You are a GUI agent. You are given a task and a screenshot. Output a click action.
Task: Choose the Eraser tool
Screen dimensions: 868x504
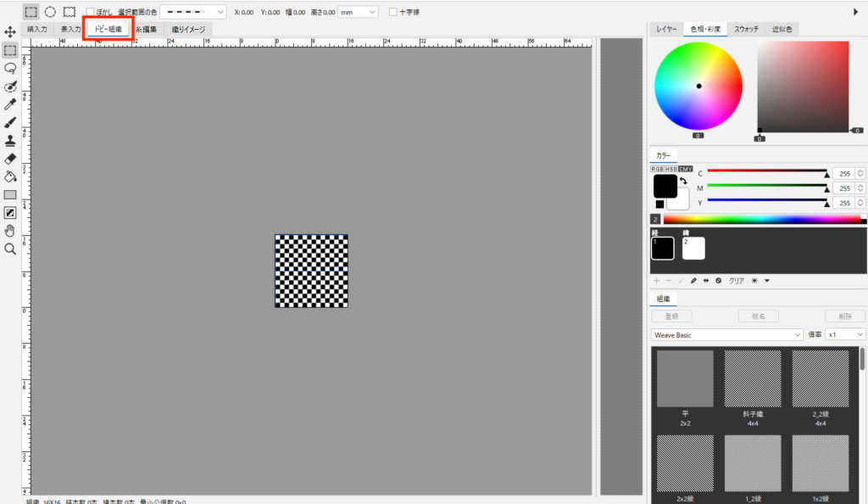click(x=10, y=159)
